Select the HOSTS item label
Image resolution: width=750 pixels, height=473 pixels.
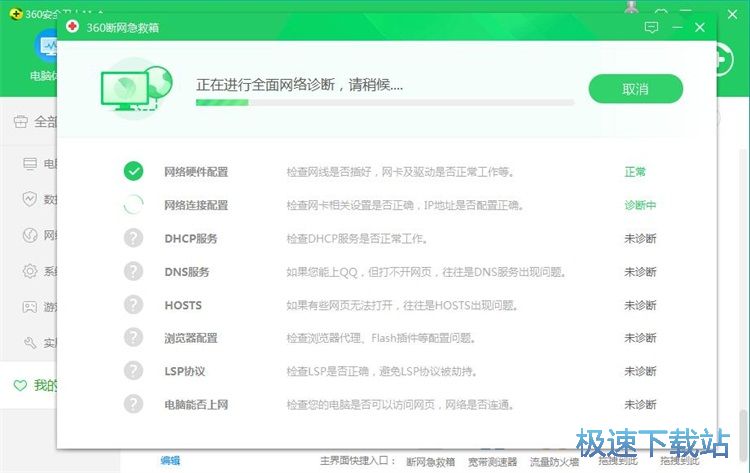pyautogui.click(x=183, y=305)
